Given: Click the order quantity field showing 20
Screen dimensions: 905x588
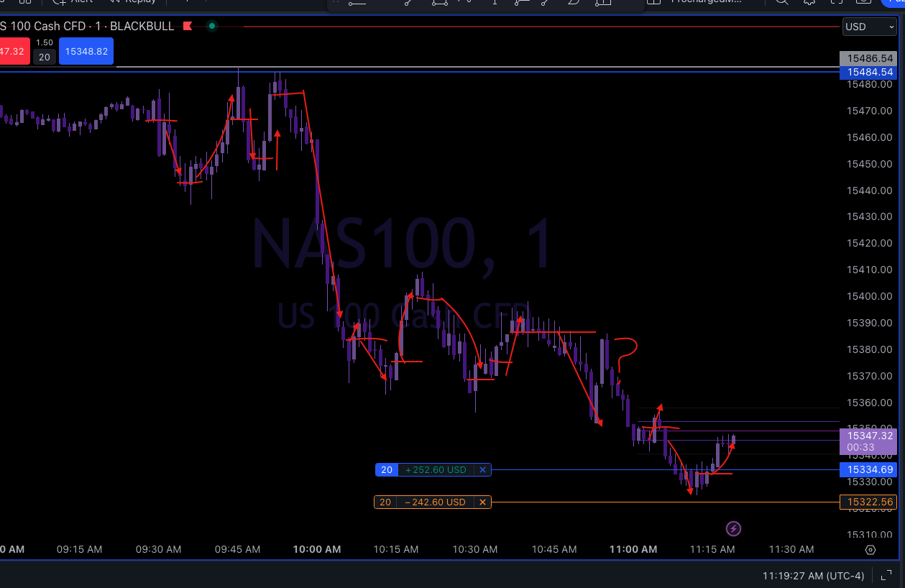Looking at the screenshot, I should 44,58.
